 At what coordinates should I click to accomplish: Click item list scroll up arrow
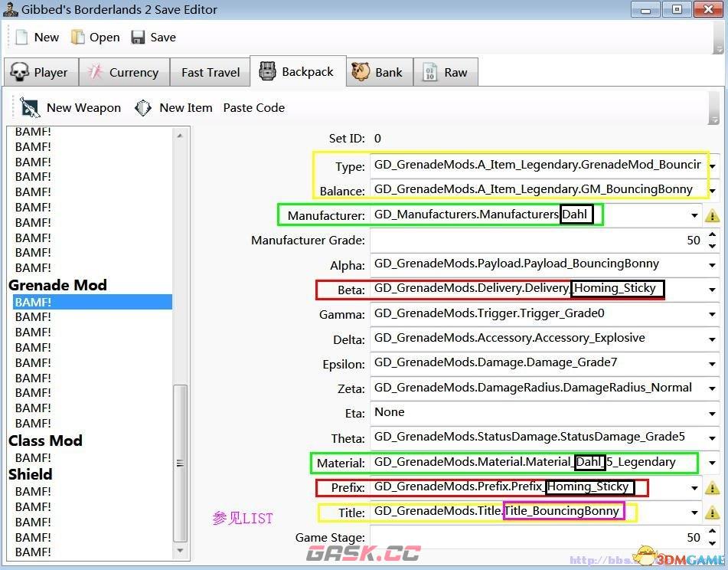(180, 136)
